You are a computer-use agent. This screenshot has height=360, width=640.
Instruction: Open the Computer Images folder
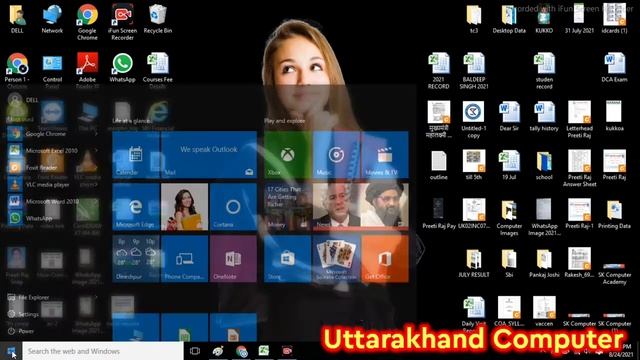click(x=509, y=218)
